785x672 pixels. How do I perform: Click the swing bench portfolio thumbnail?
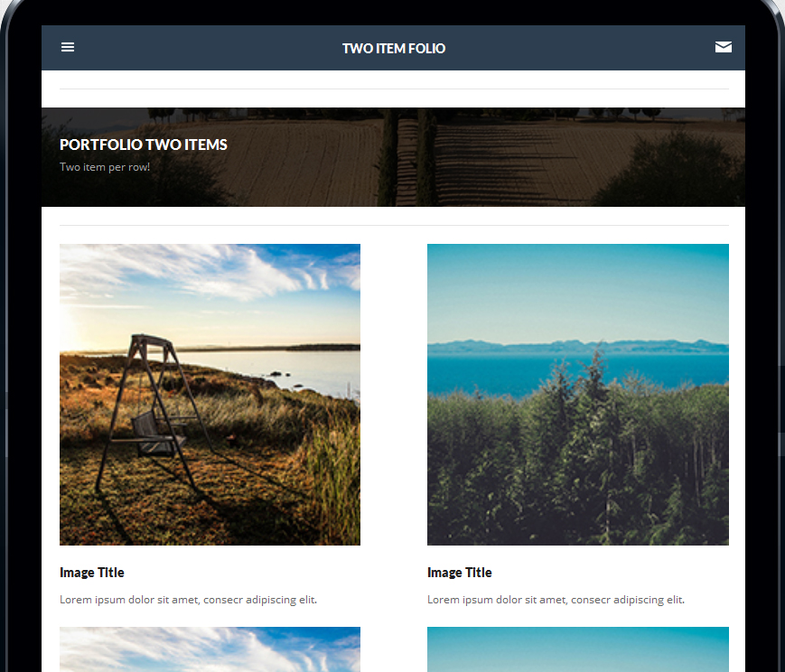(x=210, y=394)
